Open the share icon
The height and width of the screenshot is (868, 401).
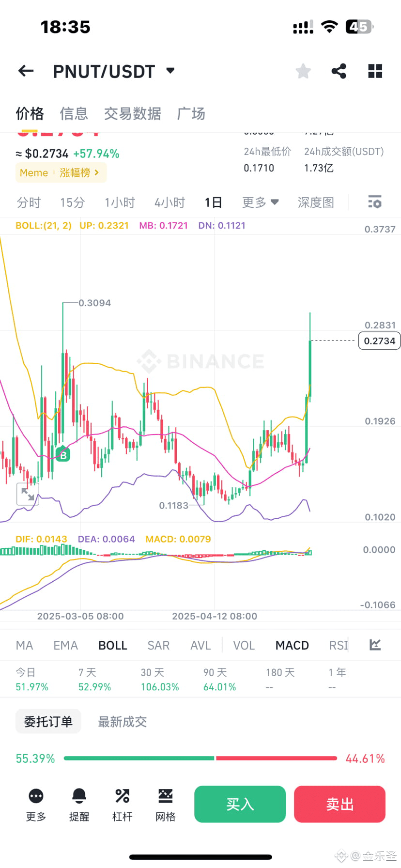click(339, 71)
